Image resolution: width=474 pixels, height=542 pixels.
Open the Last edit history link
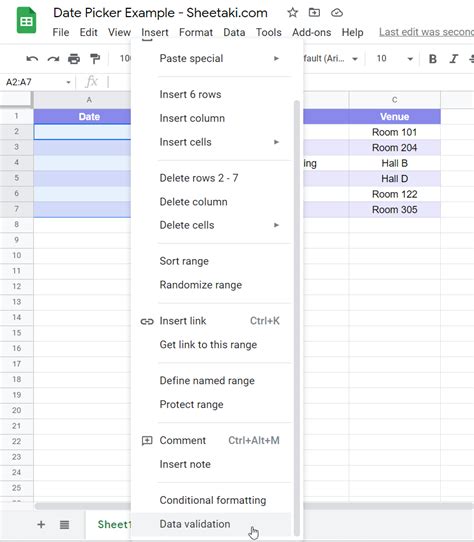point(426,32)
